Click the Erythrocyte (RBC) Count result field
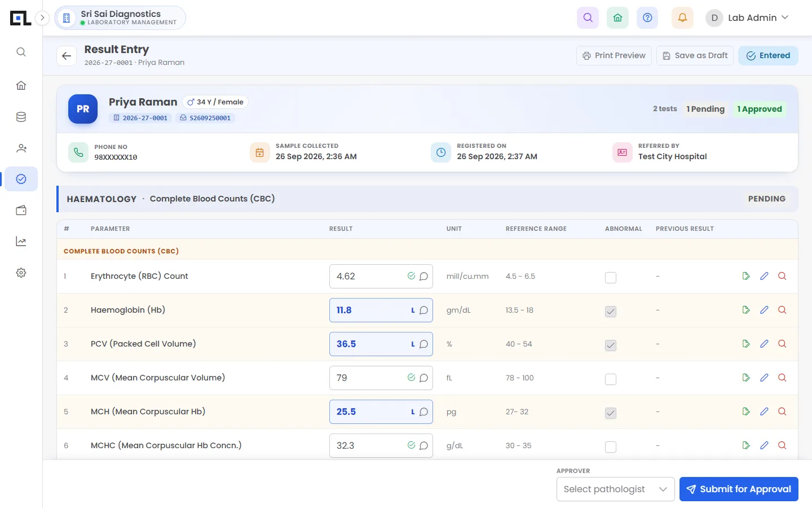This screenshot has height=508, width=812. coord(381,276)
